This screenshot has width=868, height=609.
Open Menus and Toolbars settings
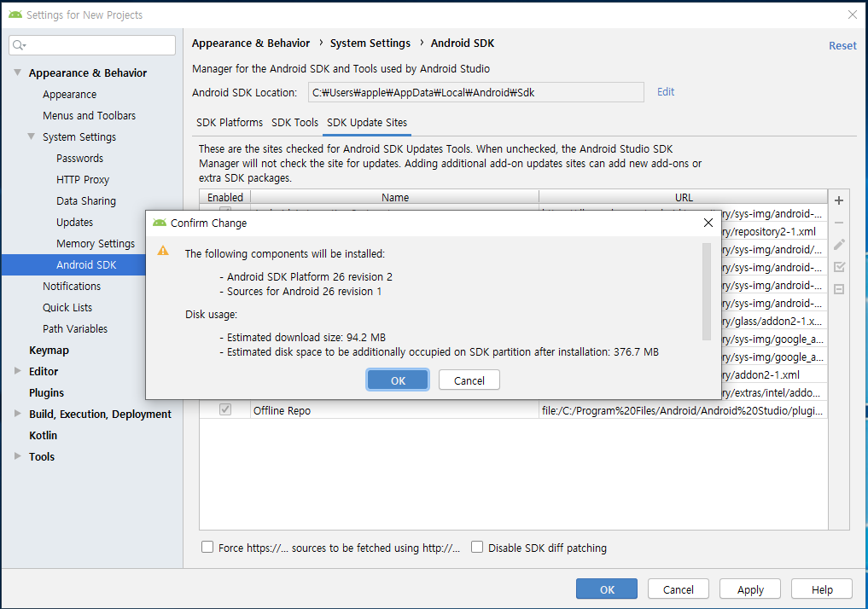click(x=89, y=115)
